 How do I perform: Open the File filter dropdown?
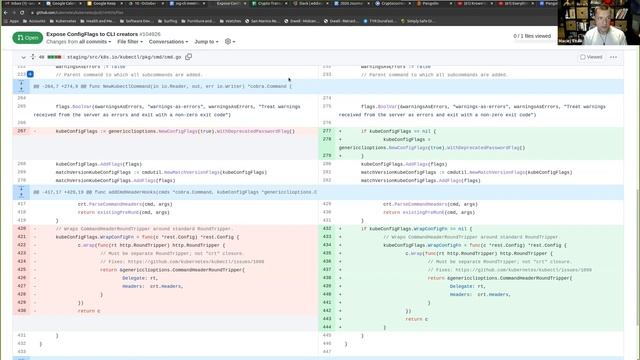pyautogui.click(x=130, y=42)
